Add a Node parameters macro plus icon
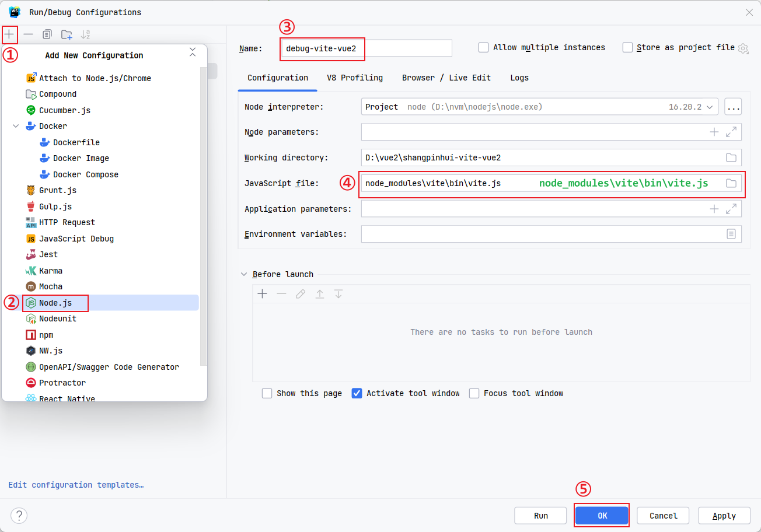This screenshot has height=532, width=761. pos(714,132)
